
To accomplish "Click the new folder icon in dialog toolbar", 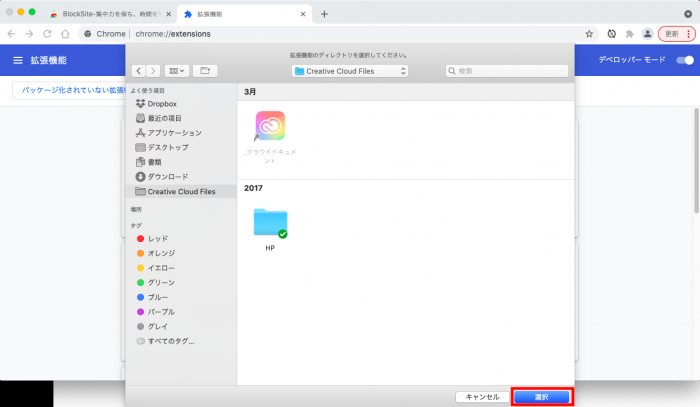I will (205, 71).
